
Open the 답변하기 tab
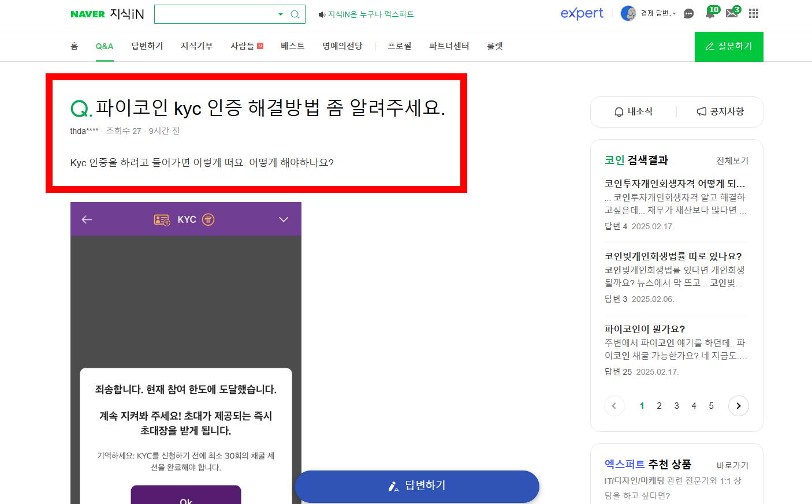click(x=147, y=46)
